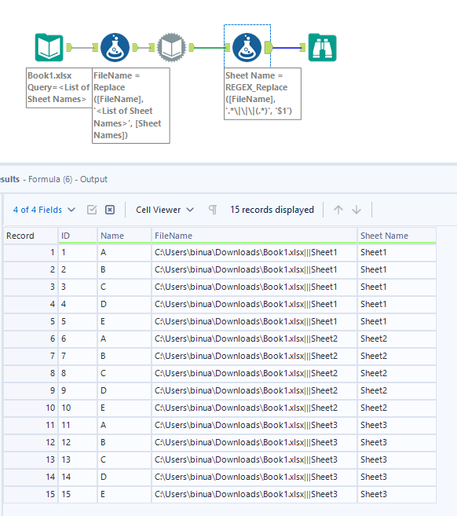Viewport: 457px width, 516px height.
Task: Click Name cell E in record 15
Action: pos(124,494)
